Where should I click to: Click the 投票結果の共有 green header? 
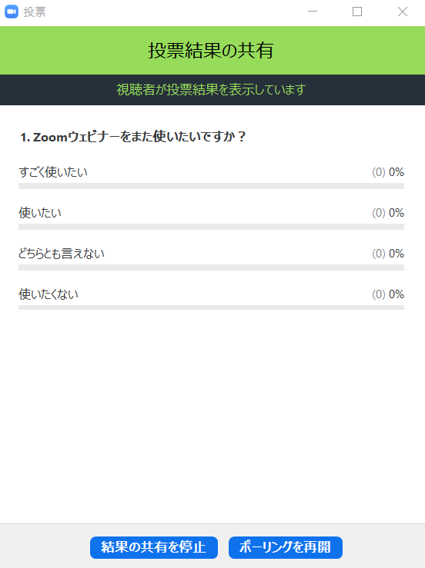[x=212, y=50]
